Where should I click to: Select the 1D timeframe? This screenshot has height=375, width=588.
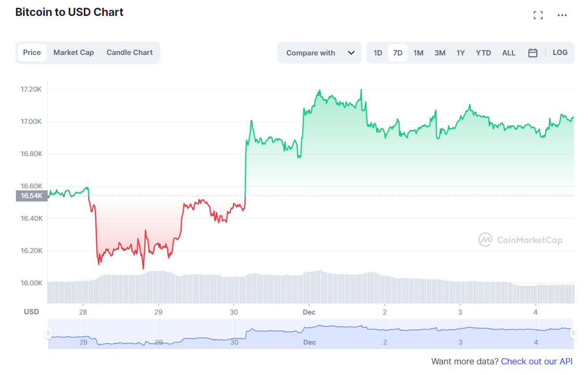pos(378,53)
